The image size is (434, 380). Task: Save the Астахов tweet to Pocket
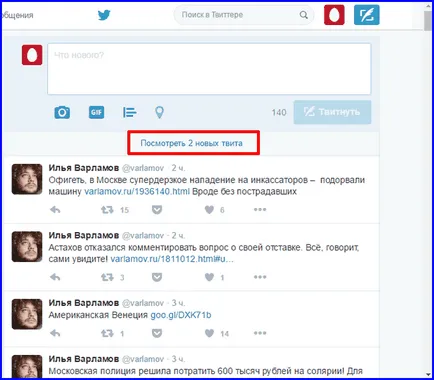coord(157,277)
